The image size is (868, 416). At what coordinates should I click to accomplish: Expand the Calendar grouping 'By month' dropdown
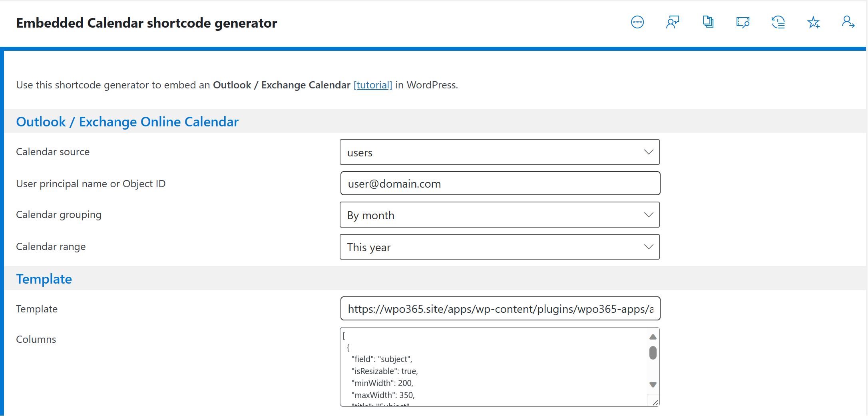(x=500, y=215)
